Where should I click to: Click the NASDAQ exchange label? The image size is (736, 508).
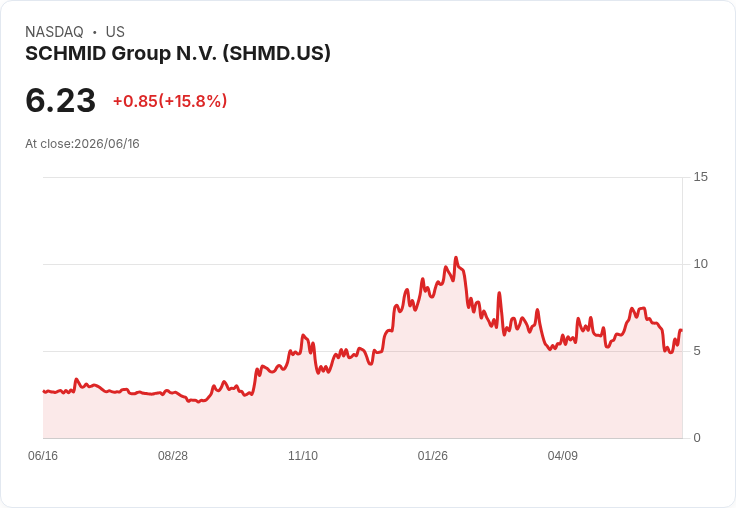(x=54, y=32)
